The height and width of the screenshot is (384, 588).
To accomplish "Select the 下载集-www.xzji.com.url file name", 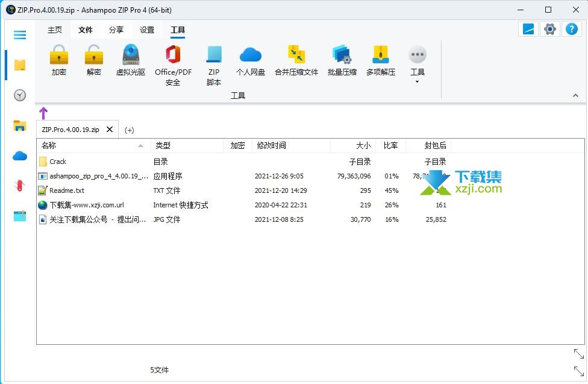I will (87, 205).
